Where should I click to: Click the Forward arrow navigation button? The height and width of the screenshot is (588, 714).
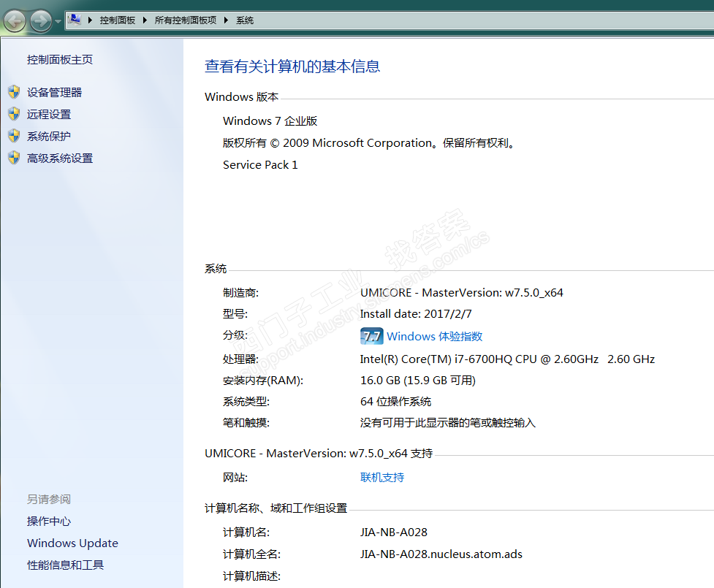tap(41, 21)
